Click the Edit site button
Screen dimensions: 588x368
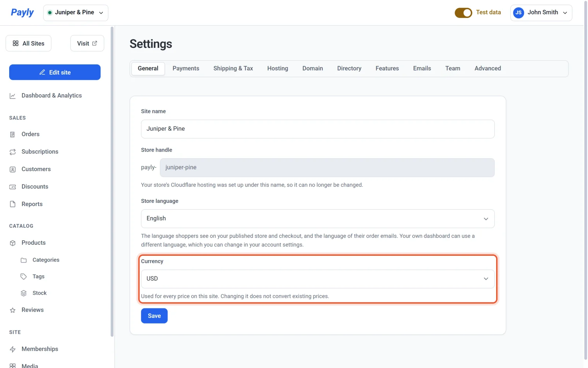click(55, 72)
